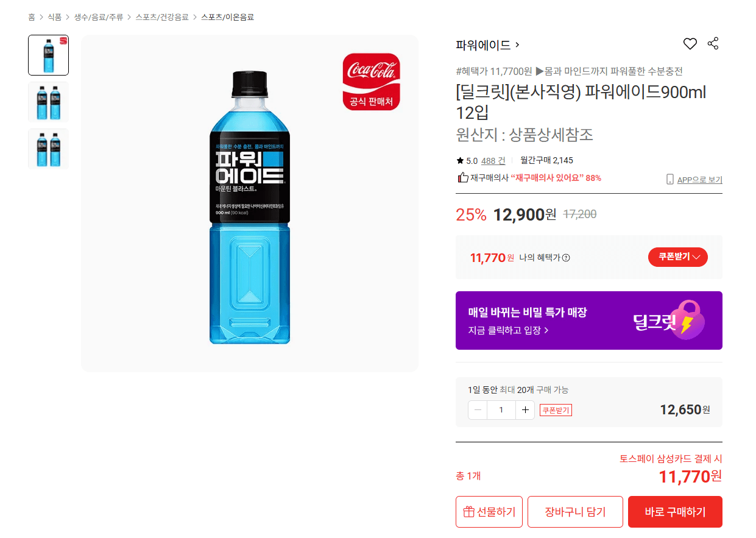Click the quantity input field showing 1
Screen dimensions: 756x538
[x=501, y=410]
